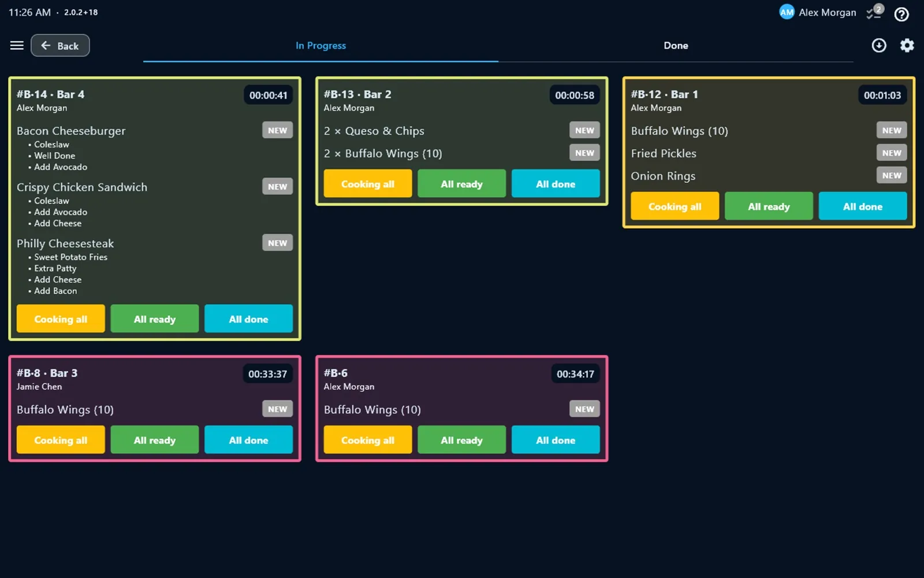Set order B-12 to Cooking all
The height and width of the screenshot is (578, 924).
(x=675, y=206)
